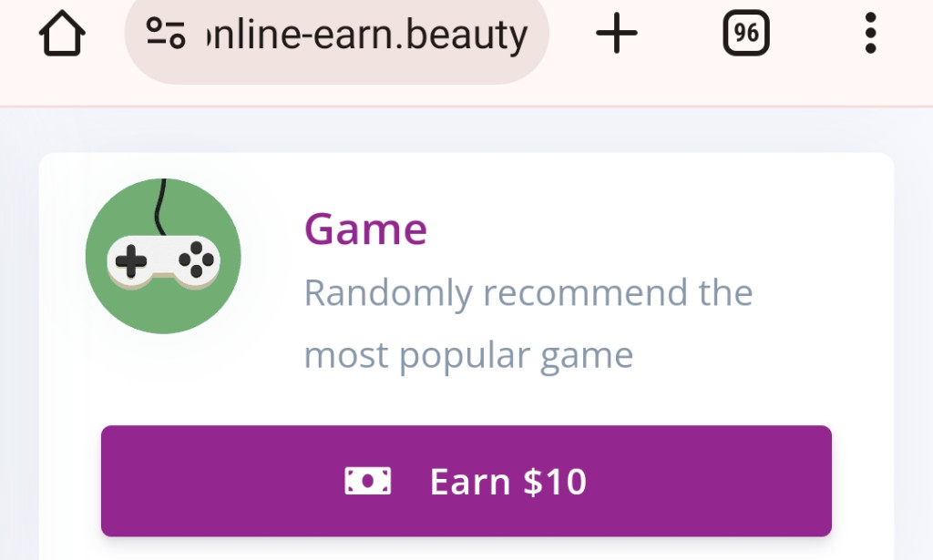Image resolution: width=933 pixels, height=560 pixels.
Task: Tap the plus icon to open new tab
Action: pos(618,35)
